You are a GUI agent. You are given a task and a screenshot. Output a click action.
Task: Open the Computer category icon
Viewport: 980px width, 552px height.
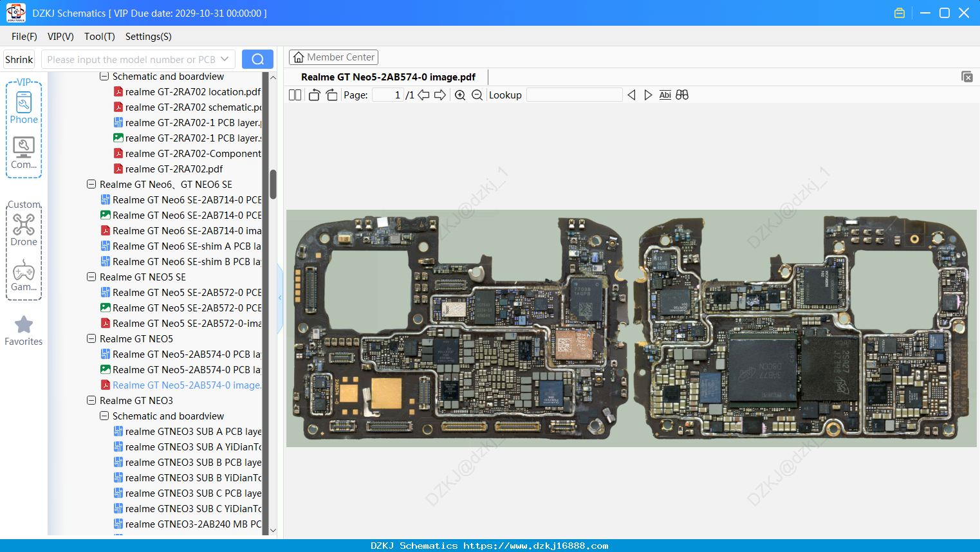pyautogui.click(x=24, y=153)
